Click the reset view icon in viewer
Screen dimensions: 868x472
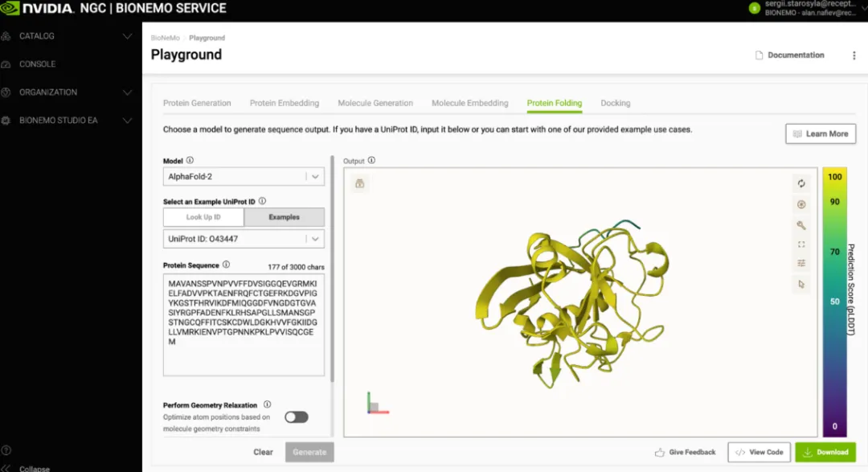click(x=801, y=183)
